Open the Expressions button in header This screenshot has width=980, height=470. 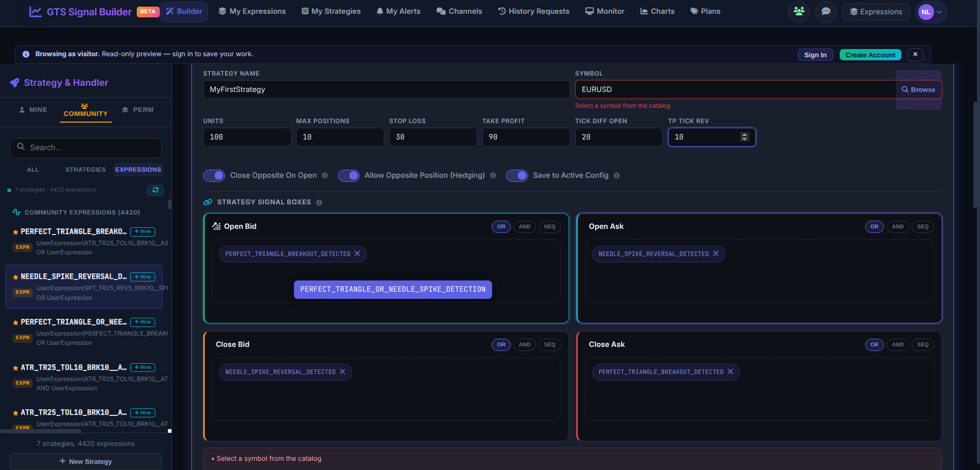coord(876,12)
